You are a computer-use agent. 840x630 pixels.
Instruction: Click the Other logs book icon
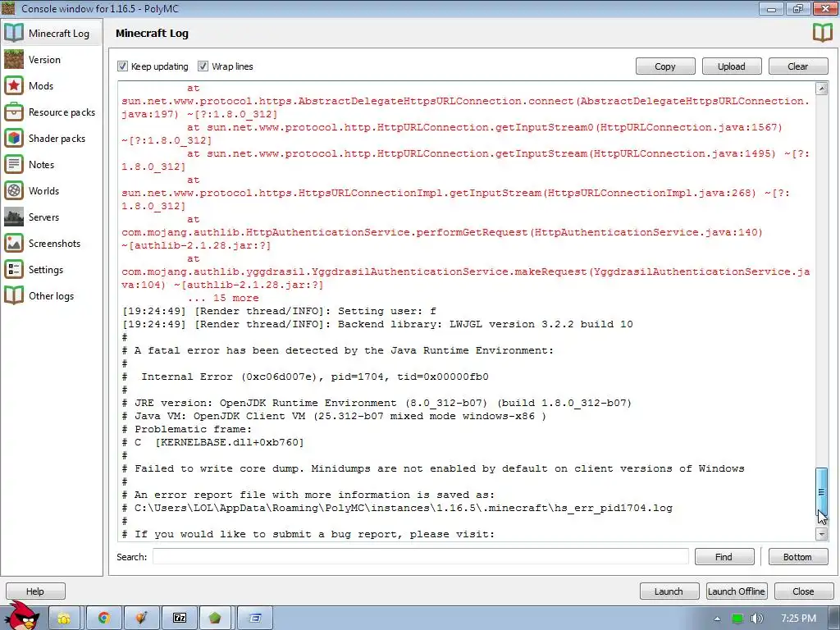click(14, 295)
